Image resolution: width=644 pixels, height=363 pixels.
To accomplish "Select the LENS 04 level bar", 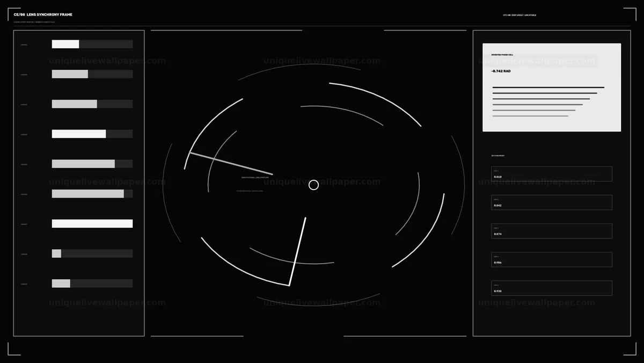I will [92, 134].
